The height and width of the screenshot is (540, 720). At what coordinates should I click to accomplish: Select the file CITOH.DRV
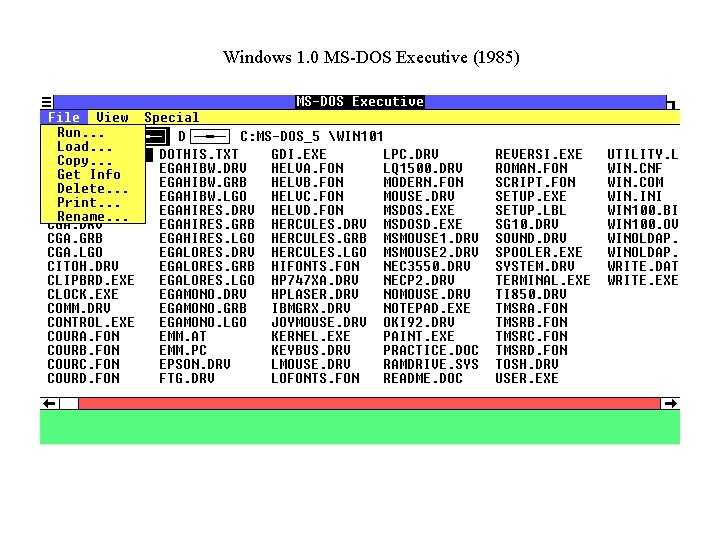tap(83, 266)
